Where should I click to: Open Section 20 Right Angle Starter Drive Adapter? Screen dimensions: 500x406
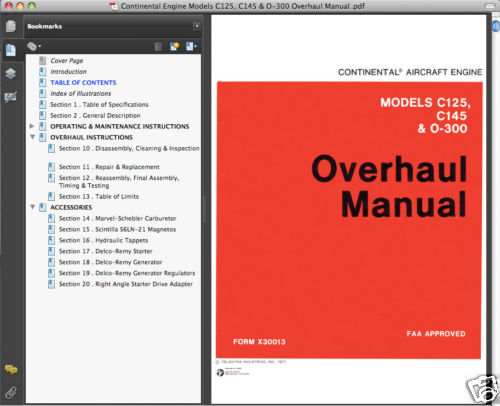126,284
